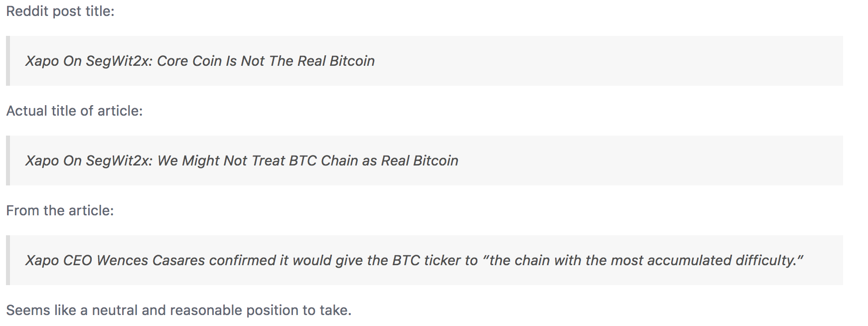Click the 'Actual title of article:' label
Image resolution: width=868 pixels, height=326 pixels.
74,111
